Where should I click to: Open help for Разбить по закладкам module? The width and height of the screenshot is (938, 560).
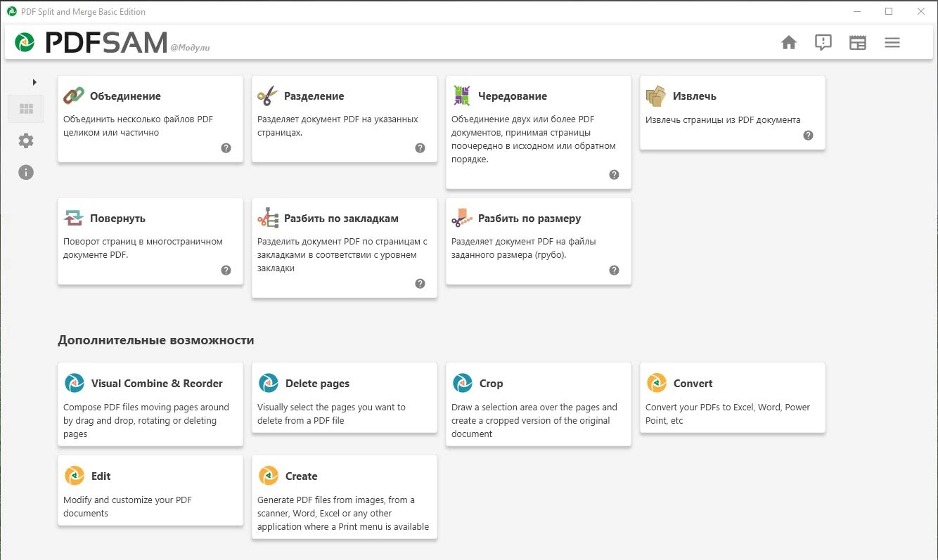pyautogui.click(x=420, y=284)
